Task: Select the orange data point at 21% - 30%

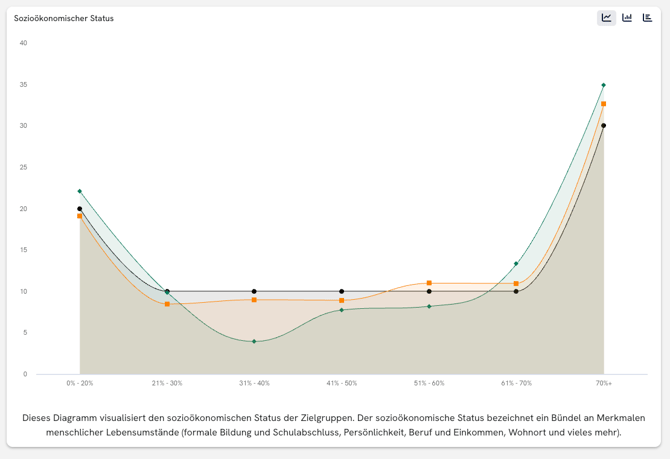Action: [167, 304]
